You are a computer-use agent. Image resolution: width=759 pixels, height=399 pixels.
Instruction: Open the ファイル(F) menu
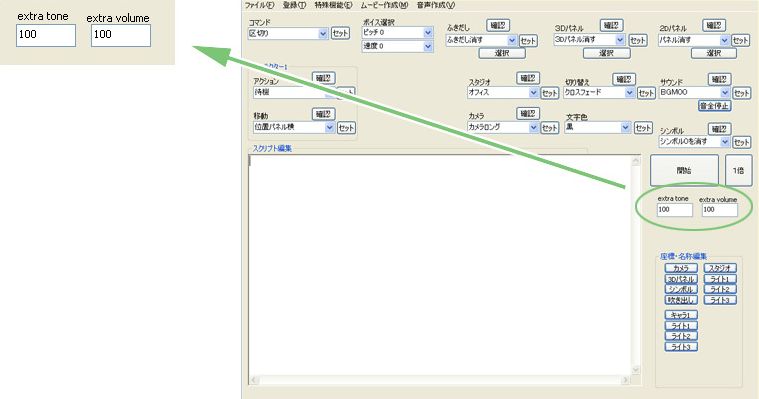(259, 5)
